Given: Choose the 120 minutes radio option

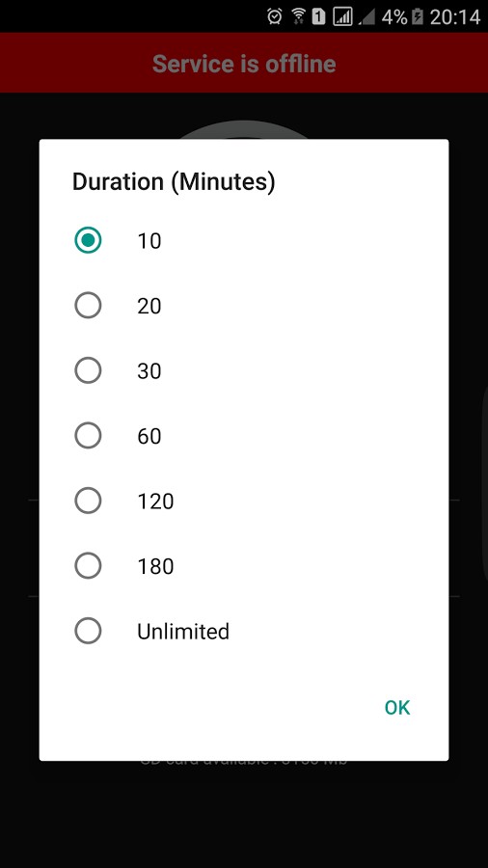Looking at the screenshot, I should click(x=88, y=501).
